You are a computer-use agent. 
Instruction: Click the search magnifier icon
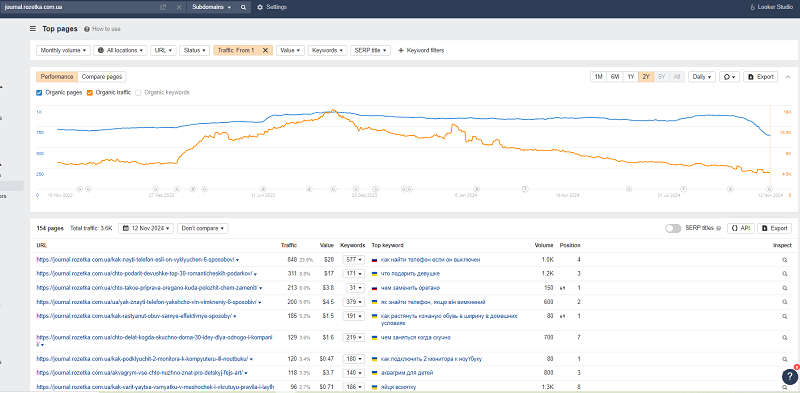coord(243,7)
